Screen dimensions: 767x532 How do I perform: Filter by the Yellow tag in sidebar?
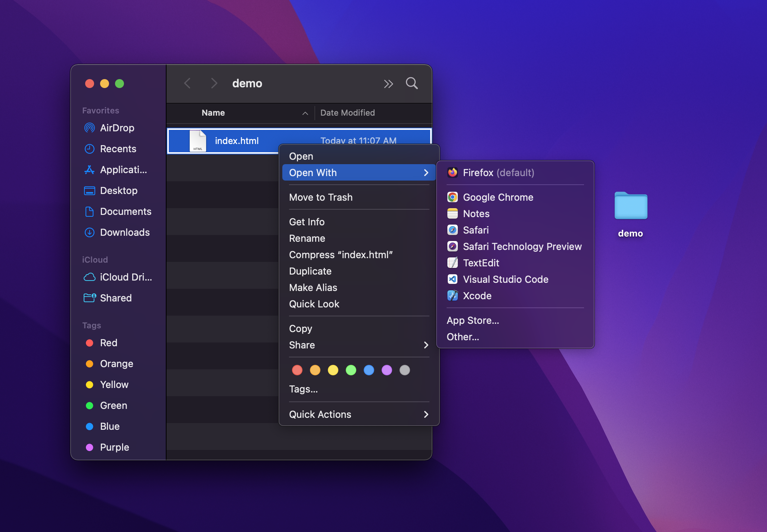(118, 385)
